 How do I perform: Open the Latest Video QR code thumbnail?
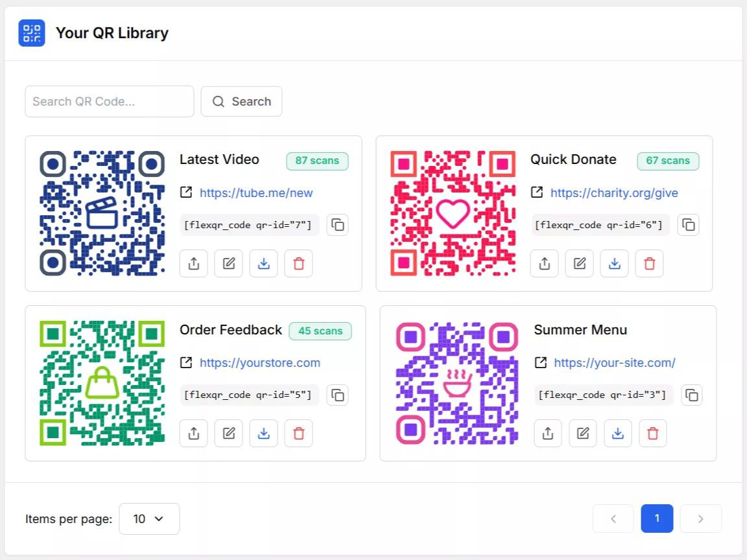[102, 213]
